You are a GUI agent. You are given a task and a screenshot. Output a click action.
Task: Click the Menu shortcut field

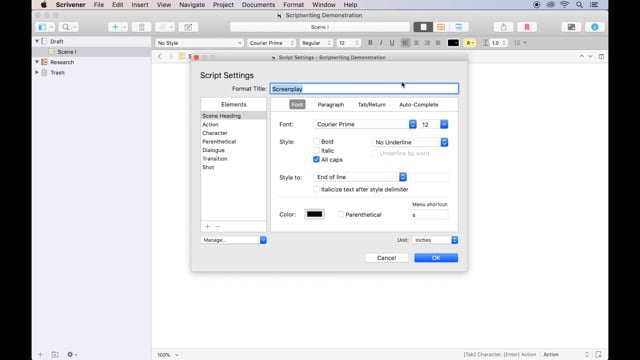pyautogui.click(x=429, y=215)
